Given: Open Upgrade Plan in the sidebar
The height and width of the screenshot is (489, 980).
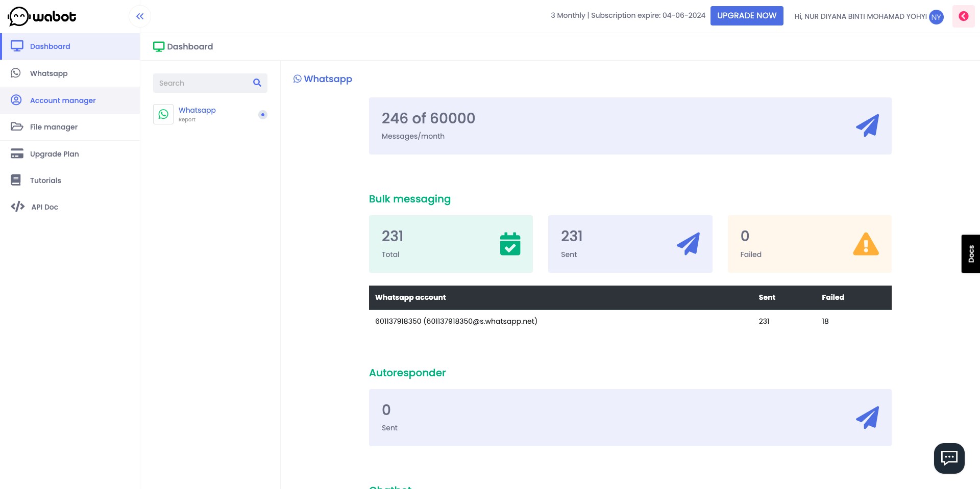Looking at the screenshot, I should tap(70, 153).
